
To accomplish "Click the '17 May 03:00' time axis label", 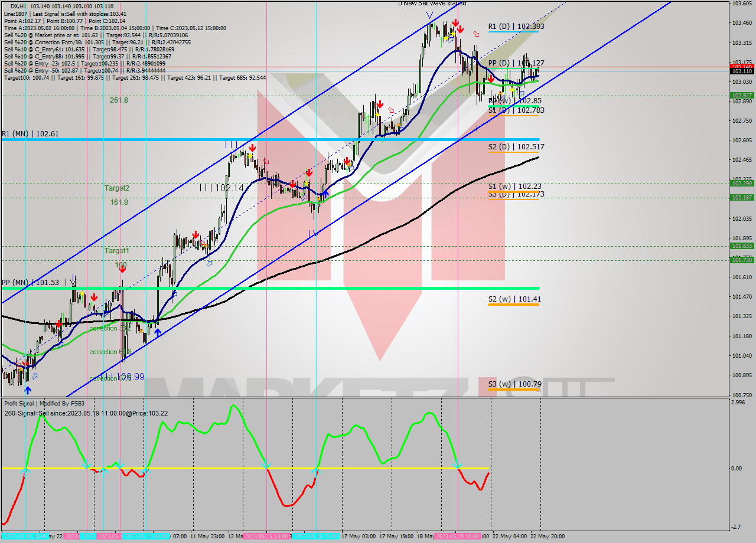I will coord(359,537).
